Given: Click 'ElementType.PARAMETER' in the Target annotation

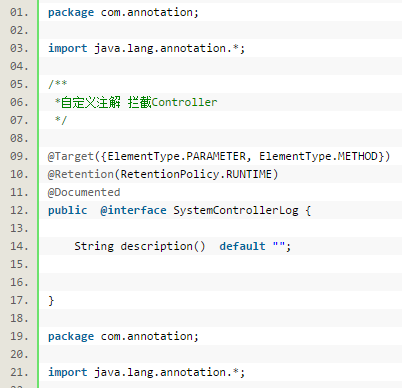Looking at the screenshot, I should (177, 156).
